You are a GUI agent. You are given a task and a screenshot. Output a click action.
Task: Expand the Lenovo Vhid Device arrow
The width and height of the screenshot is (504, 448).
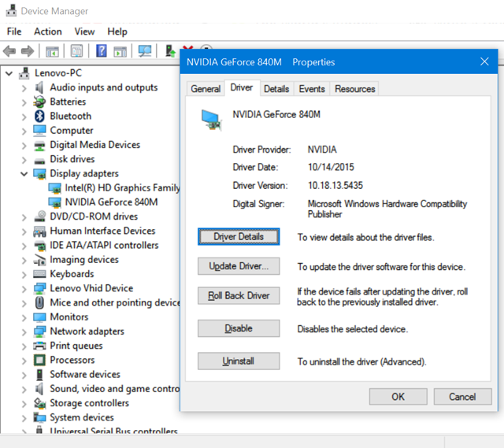(24, 289)
